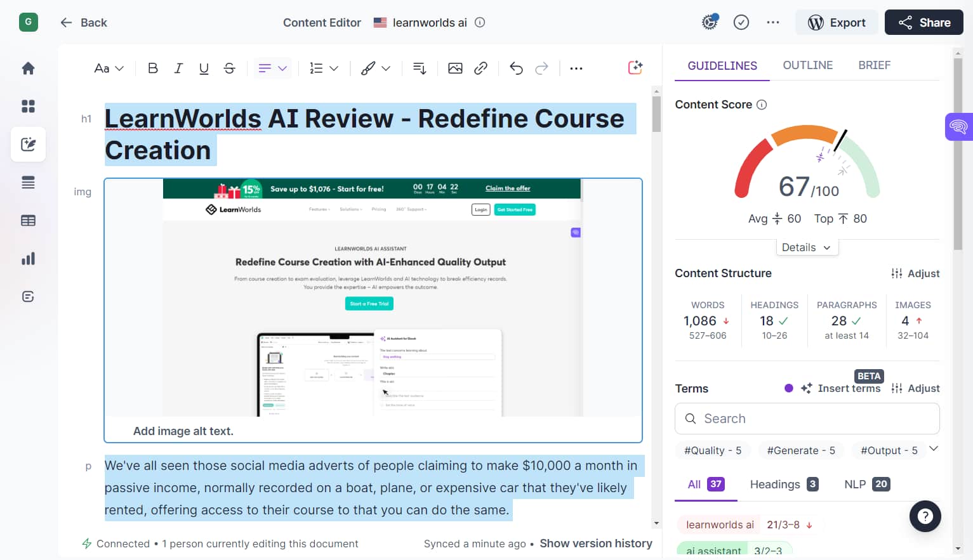Click the guidelines panel scrollbar thumb
The width and height of the screenshot is (973, 560).
coord(958,154)
